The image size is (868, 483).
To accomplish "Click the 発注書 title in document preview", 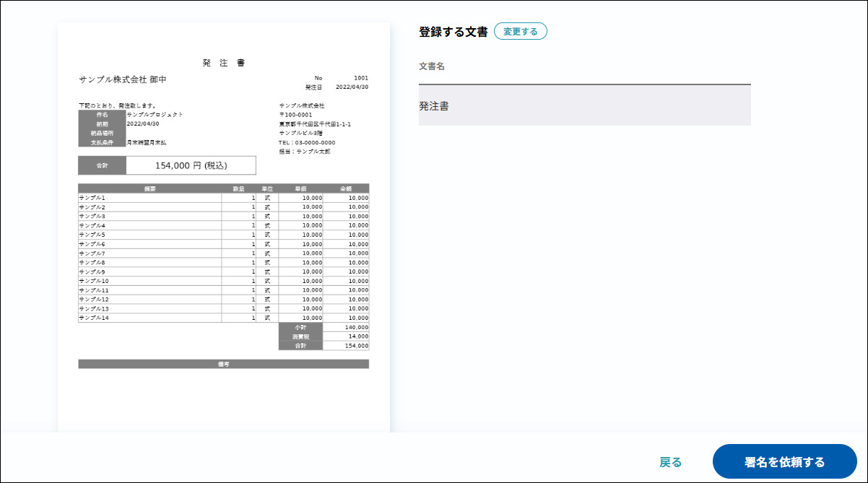I will (x=223, y=63).
